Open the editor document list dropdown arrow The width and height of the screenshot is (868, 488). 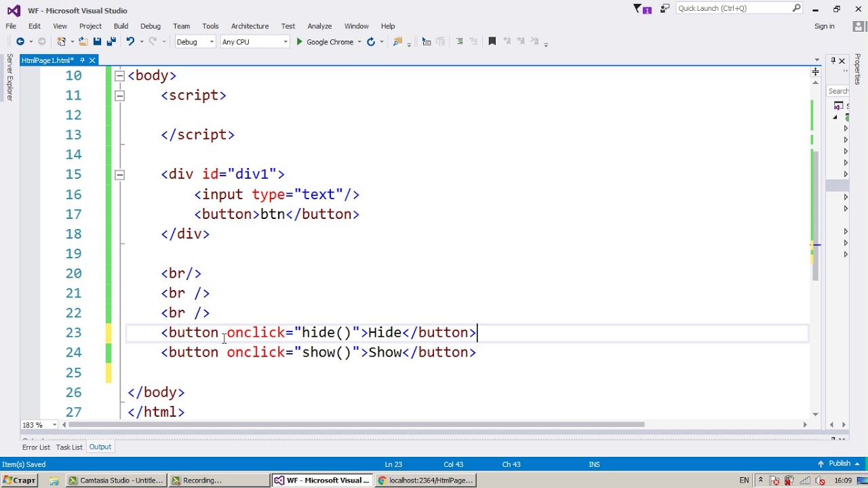pyautogui.click(x=817, y=60)
